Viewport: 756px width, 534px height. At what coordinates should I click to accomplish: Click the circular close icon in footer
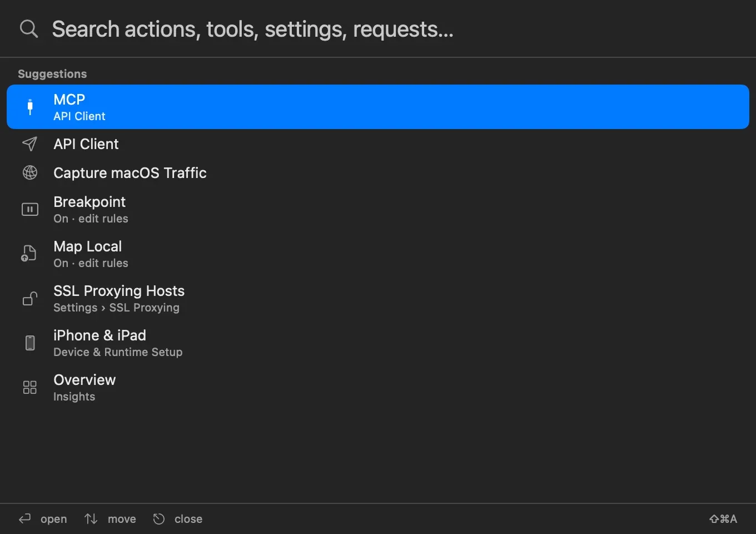pos(159,519)
